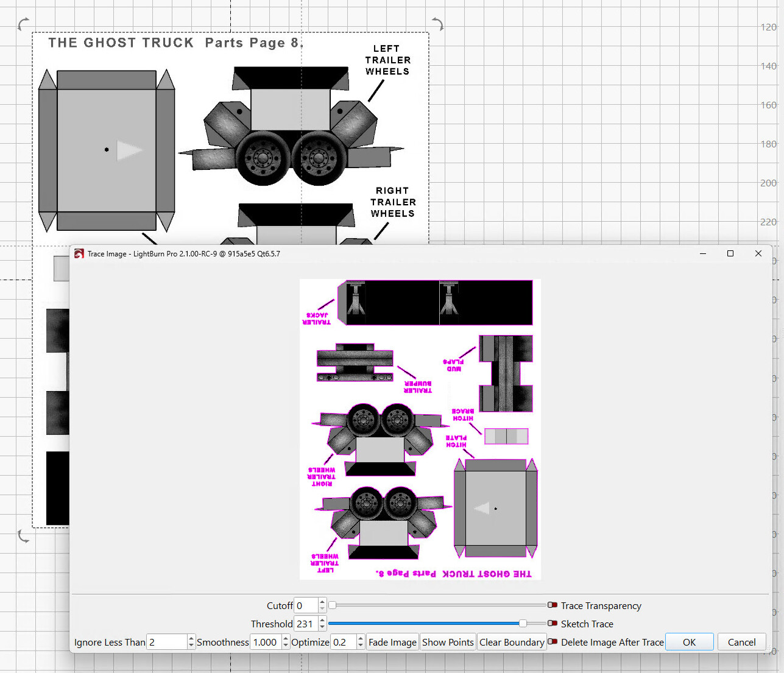Increase the Smoothness value with the up arrow
Screen dimensions: 784x673
click(x=286, y=638)
